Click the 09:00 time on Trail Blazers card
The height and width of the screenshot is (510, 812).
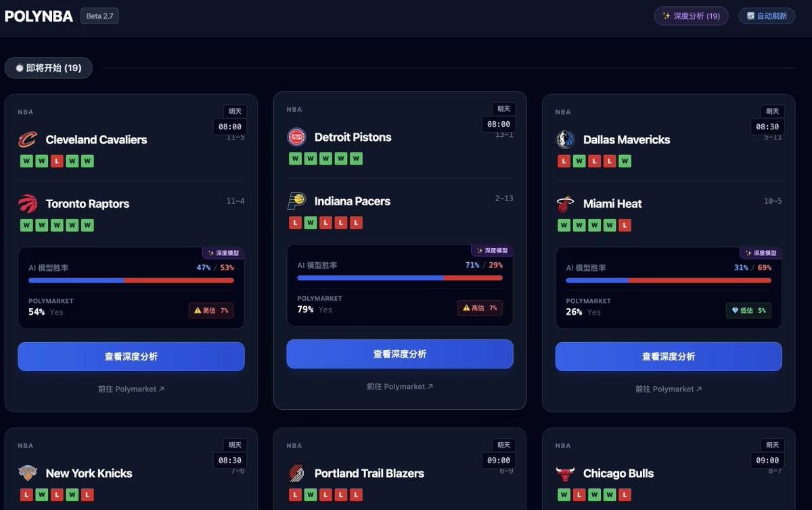pyautogui.click(x=499, y=461)
